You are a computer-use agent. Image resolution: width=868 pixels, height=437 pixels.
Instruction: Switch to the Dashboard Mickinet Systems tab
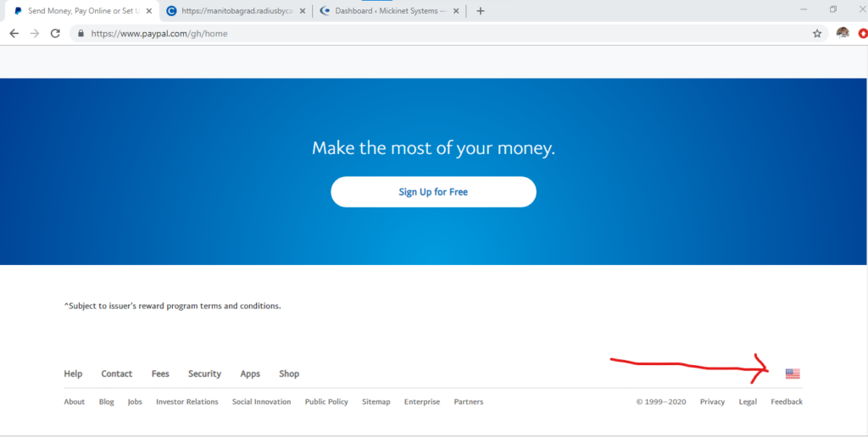381,11
